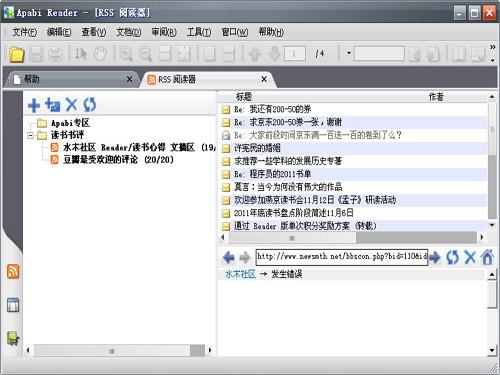
Task: Open the 文档(D) menu
Action: pyautogui.click(x=129, y=32)
